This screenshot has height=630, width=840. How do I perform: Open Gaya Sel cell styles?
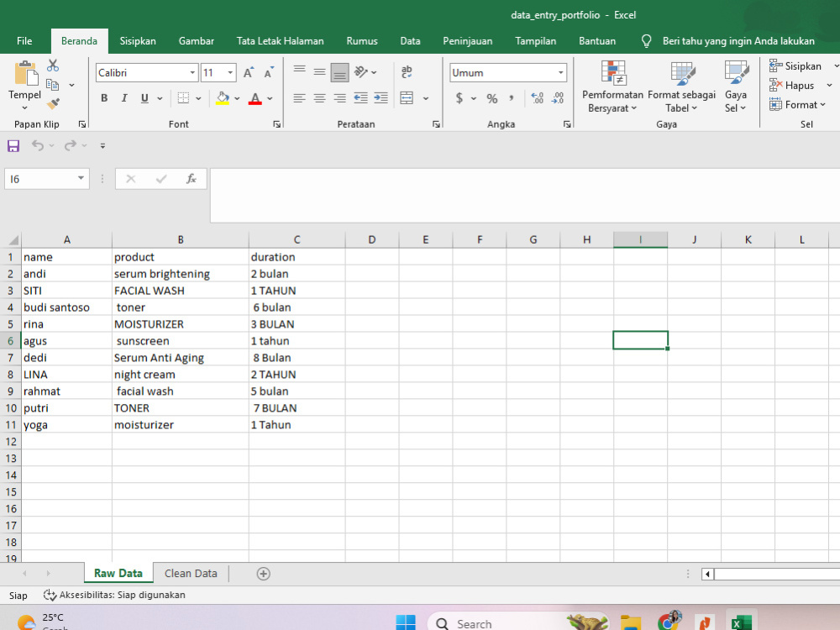click(736, 87)
